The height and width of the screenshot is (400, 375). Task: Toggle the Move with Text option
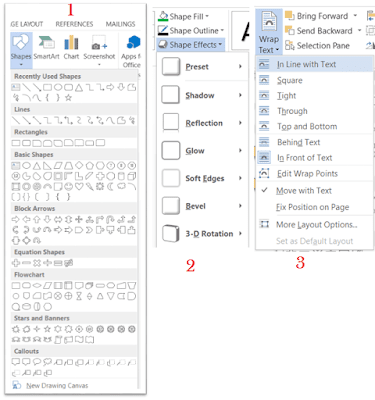314,191
